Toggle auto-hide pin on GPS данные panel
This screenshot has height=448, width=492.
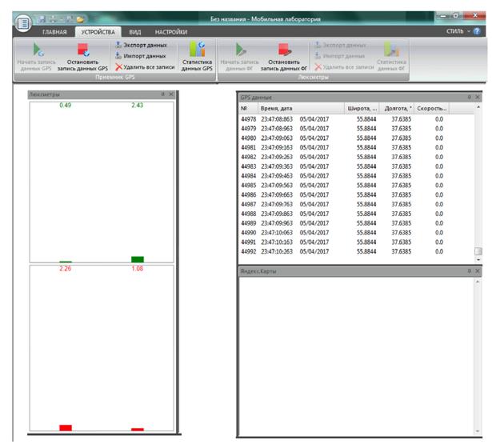(x=469, y=96)
